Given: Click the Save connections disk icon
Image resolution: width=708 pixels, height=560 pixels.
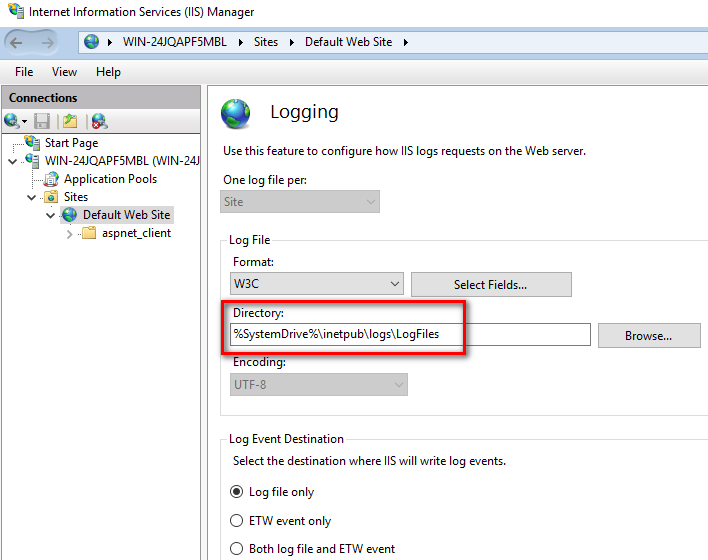Looking at the screenshot, I should 42,121.
